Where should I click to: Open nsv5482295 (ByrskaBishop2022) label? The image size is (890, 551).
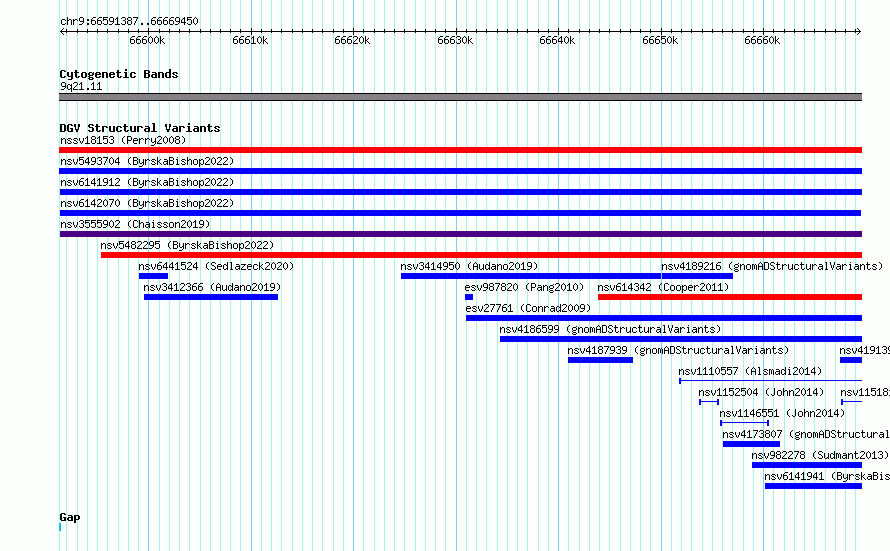(x=187, y=245)
